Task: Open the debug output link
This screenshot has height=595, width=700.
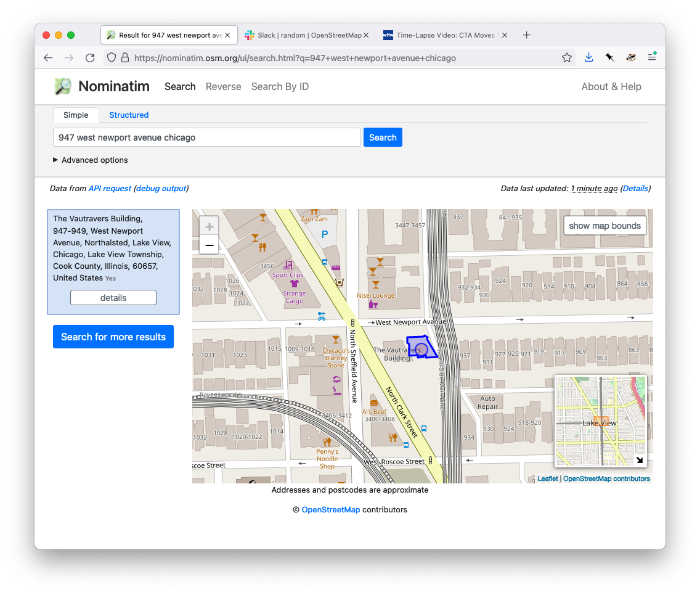Action: 161,189
